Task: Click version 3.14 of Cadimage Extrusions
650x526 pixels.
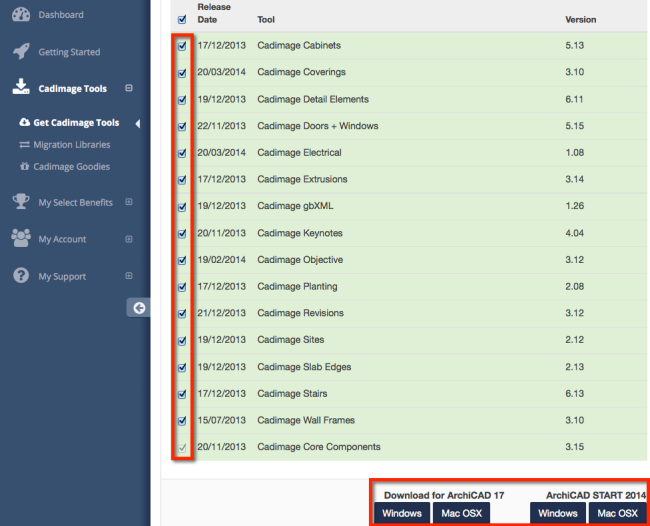Action: click(x=575, y=179)
